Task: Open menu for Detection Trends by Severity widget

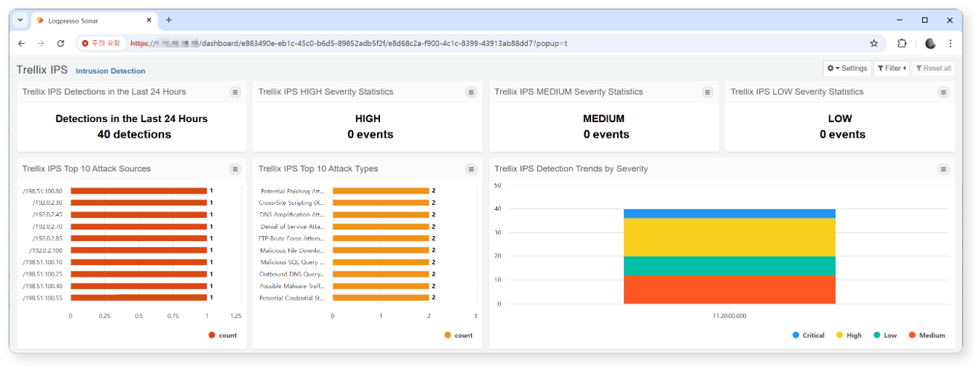Action: click(943, 169)
